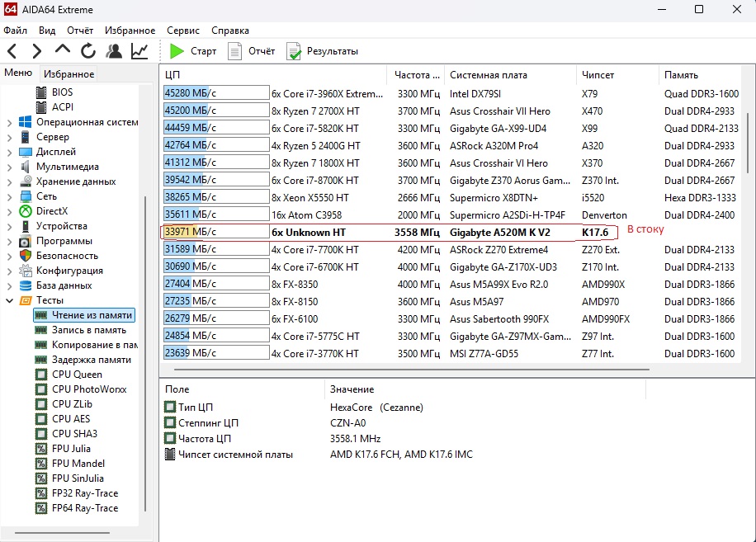Click the sidebar tree vertical scrollbar
Image resolution: width=756 pixels, height=542 pixels.
pyautogui.click(x=144, y=354)
